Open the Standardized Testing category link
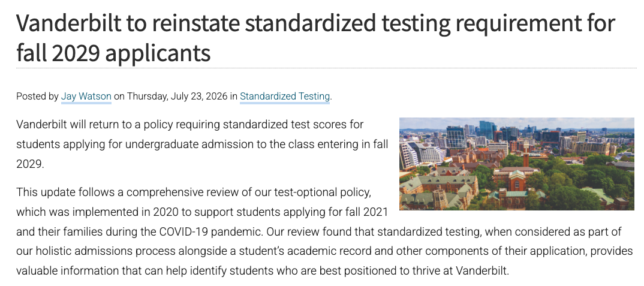This screenshot has height=286, width=644. [x=285, y=97]
